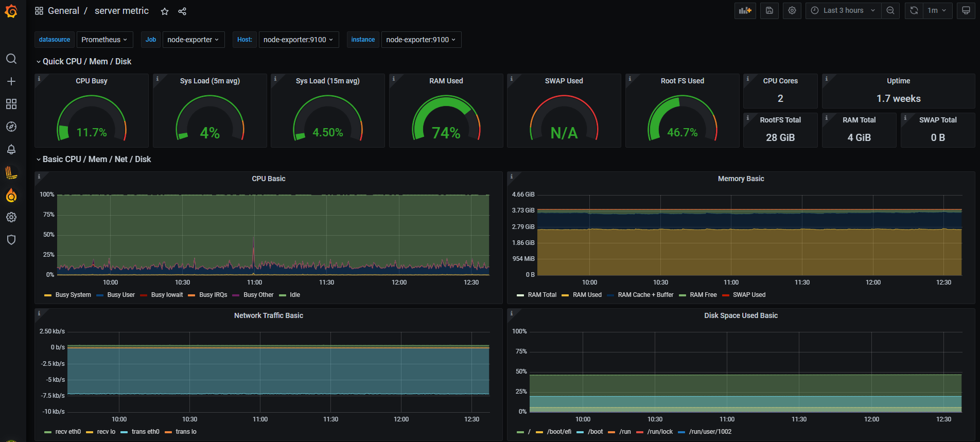980x442 pixels.
Task: Open the Root FS Used title menu
Action: tap(682, 81)
